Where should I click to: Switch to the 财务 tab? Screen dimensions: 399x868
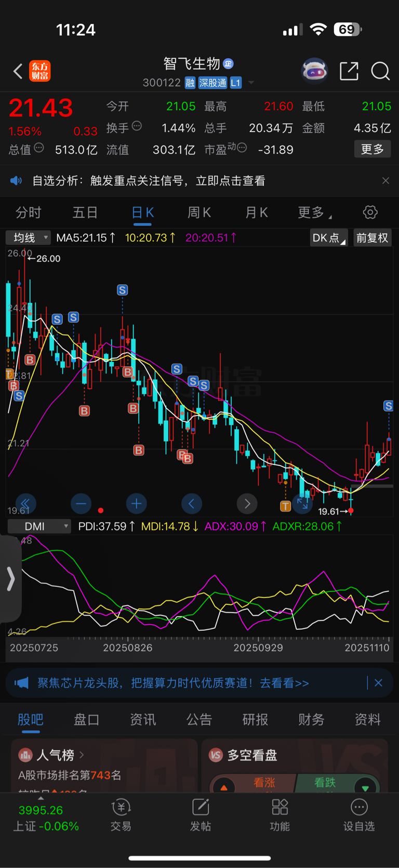pos(311,720)
